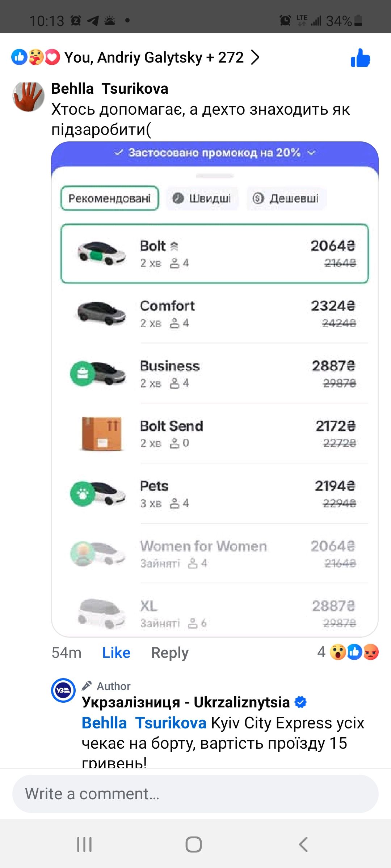The height and width of the screenshot is (868, 391).
Task: Expand the applied 20% promo code banner
Action: click(x=215, y=153)
